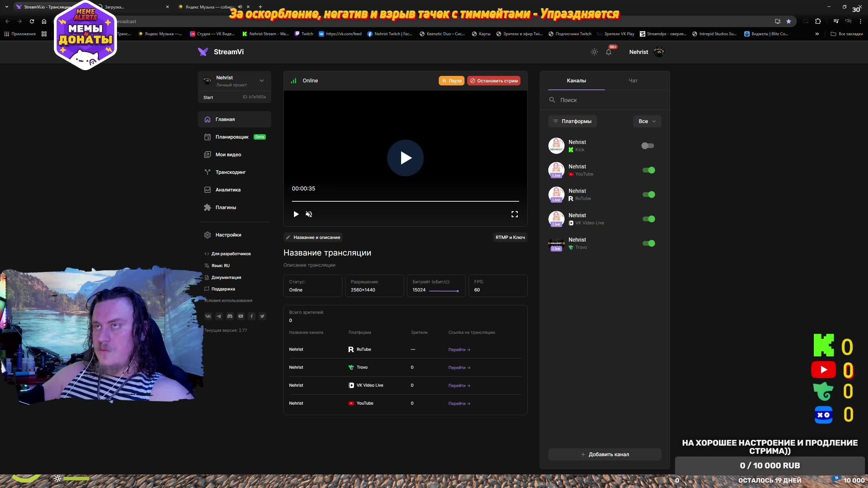Disable the YouTube channel toggle

(x=648, y=170)
